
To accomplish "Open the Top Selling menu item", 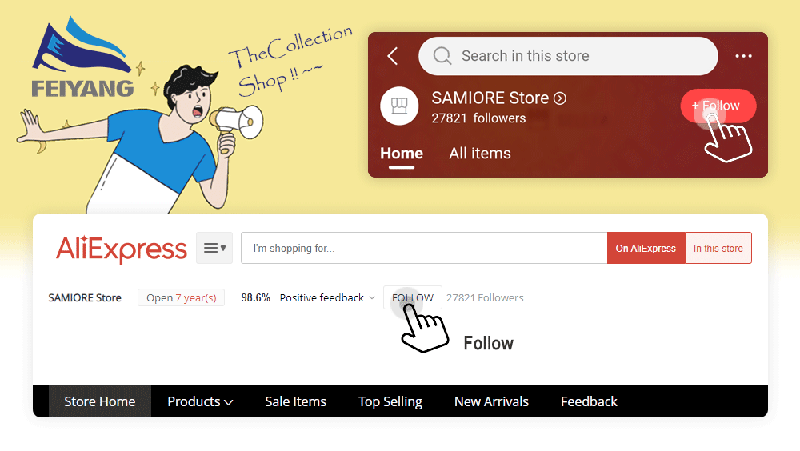I will point(390,402).
